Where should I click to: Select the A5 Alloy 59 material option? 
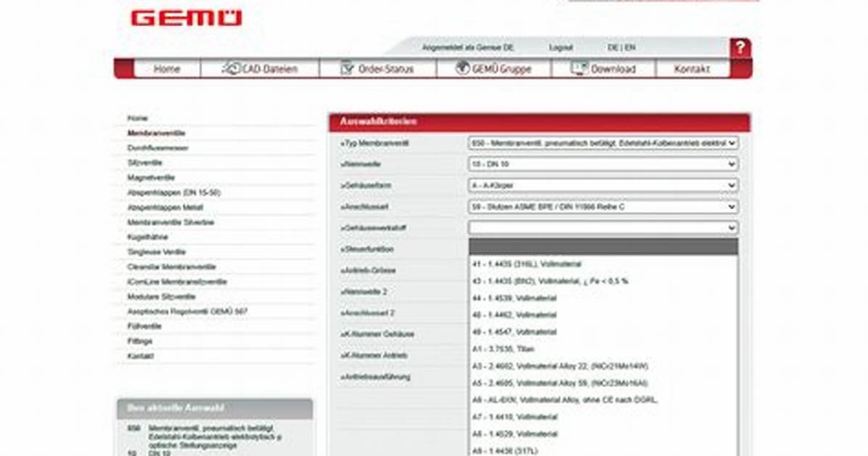pos(603,383)
